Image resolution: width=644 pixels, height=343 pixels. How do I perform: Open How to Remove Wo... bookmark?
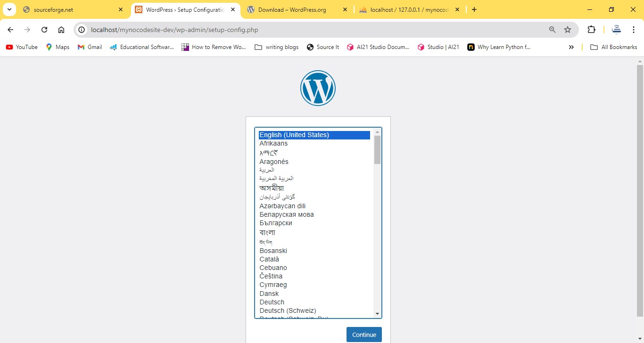214,47
